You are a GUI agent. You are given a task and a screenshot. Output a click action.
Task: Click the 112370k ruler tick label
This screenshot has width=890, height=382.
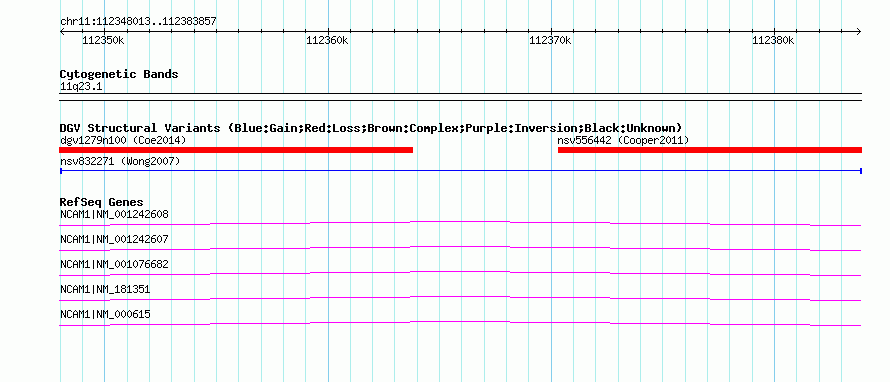(550, 40)
